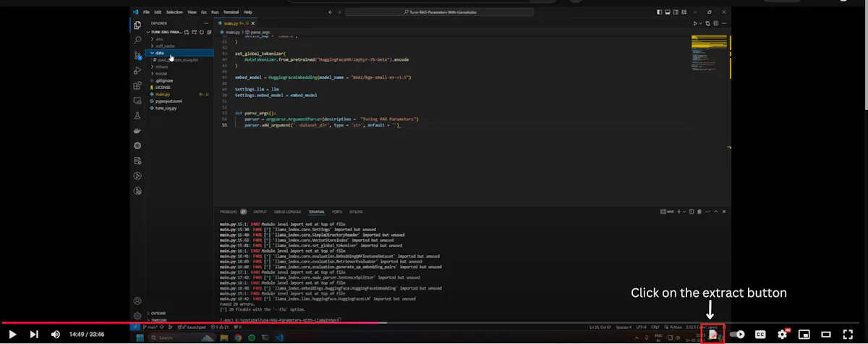Switch to the OUTPUT panel tab
The height and width of the screenshot is (344, 868).
260,211
